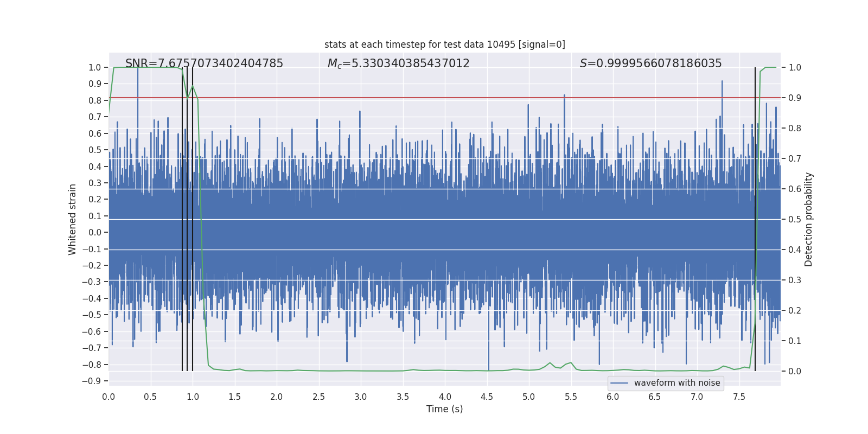868x434 pixels.
Task: Click the 1.0 tick on the left axis
Action: click(x=95, y=67)
